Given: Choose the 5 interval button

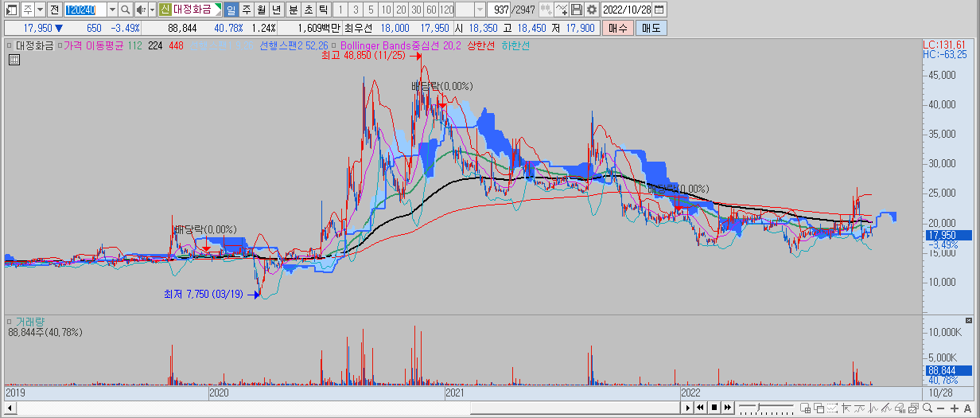Looking at the screenshot, I should click(370, 10).
